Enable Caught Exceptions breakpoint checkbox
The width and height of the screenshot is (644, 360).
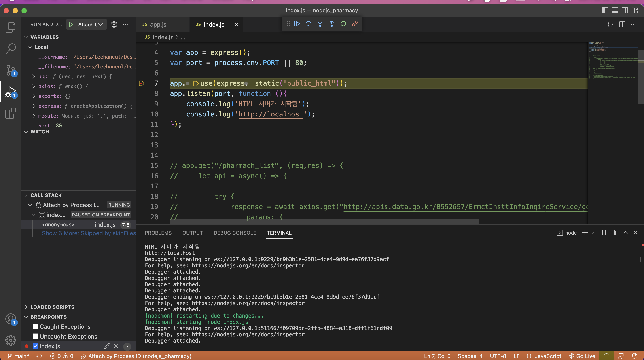pos(36,326)
